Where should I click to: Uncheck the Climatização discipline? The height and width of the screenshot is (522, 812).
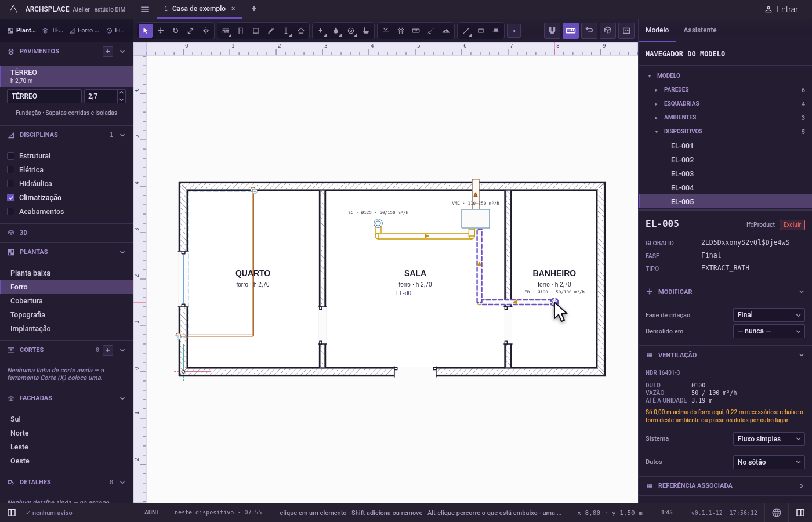pos(10,198)
